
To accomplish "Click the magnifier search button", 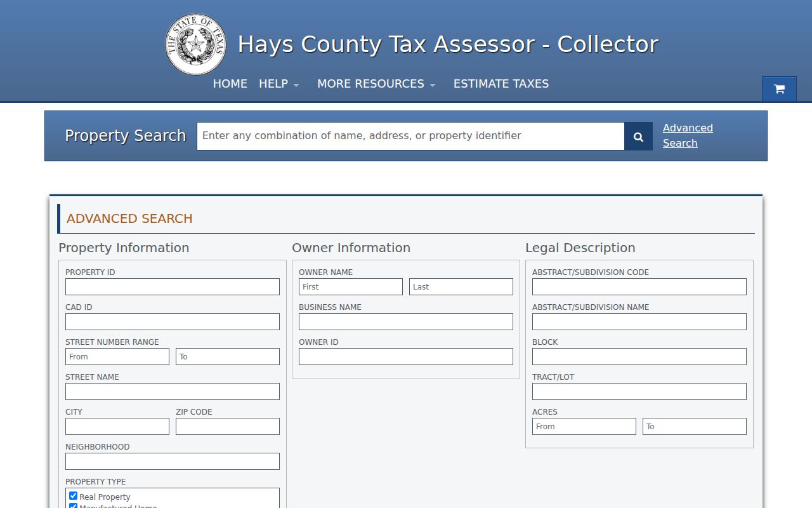I will [x=638, y=137].
